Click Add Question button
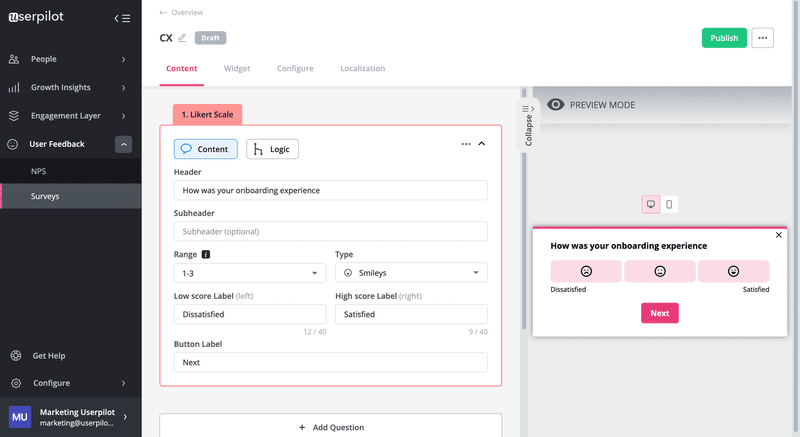 [x=330, y=427]
